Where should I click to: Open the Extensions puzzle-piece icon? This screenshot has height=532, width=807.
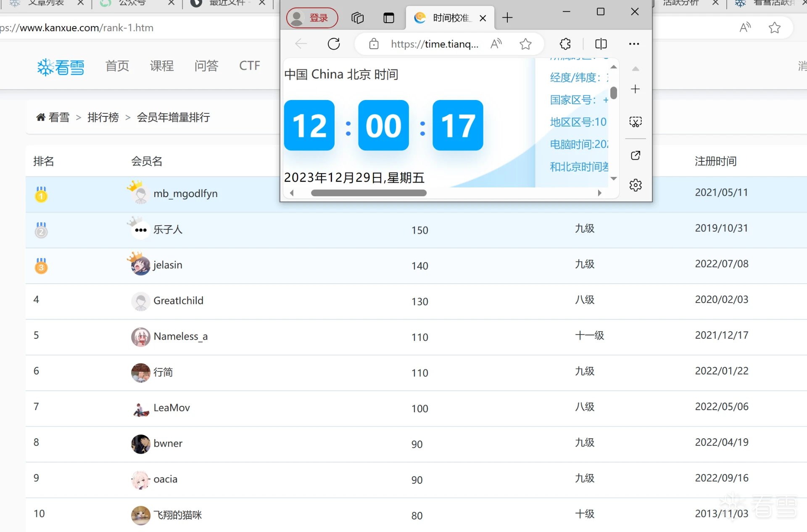tap(565, 44)
